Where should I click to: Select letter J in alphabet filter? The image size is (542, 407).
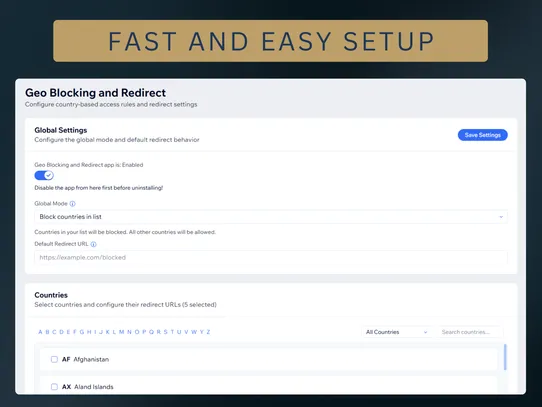101,332
